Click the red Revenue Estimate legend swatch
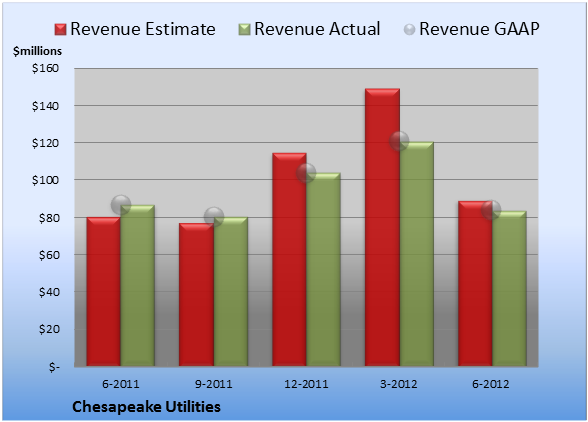The width and height of the screenshot is (588, 422). point(60,30)
